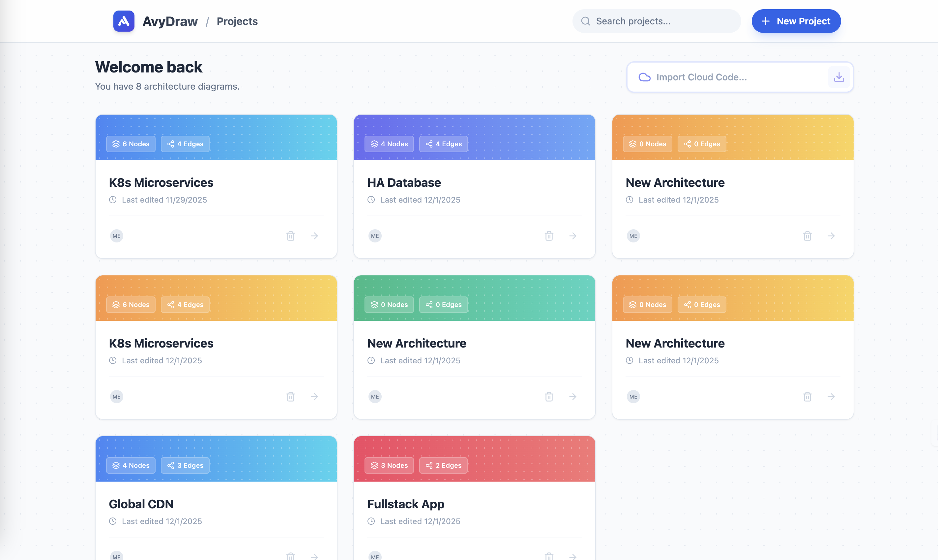Click the edges badge icon on Fullstack App
The image size is (938, 560).
(429, 465)
